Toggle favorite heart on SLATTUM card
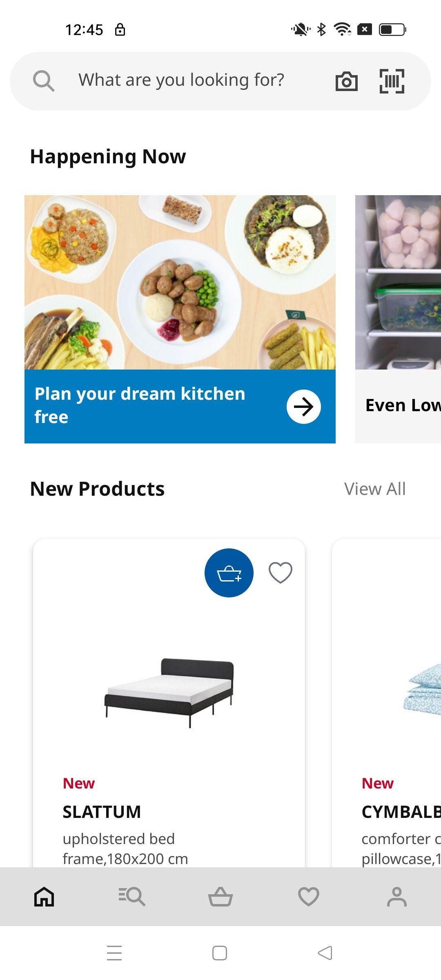The image size is (441, 980). [x=281, y=572]
